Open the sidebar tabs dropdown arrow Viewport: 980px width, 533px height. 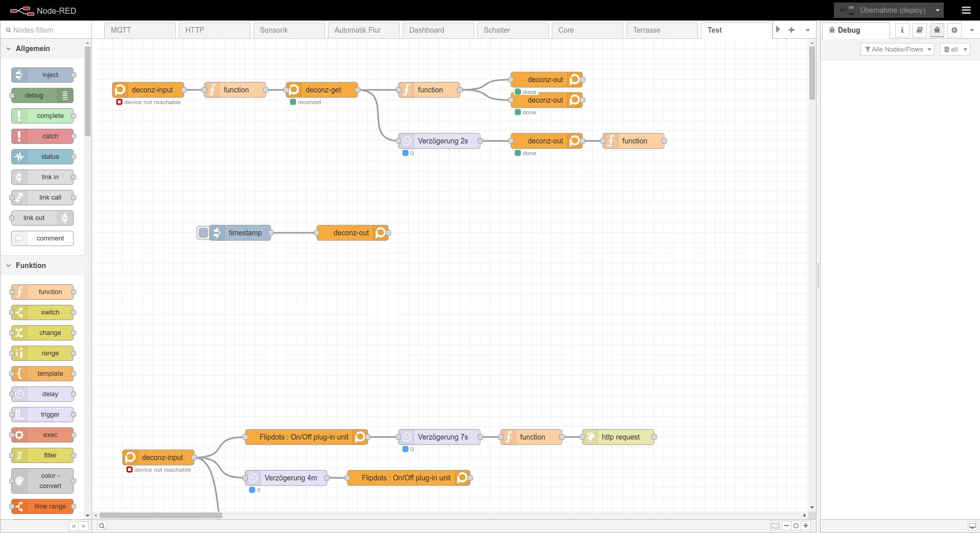pyautogui.click(x=972, y=30)
